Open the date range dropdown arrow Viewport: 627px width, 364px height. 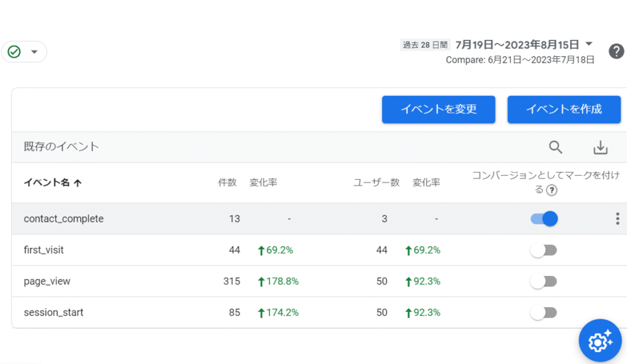coord(589,44)
